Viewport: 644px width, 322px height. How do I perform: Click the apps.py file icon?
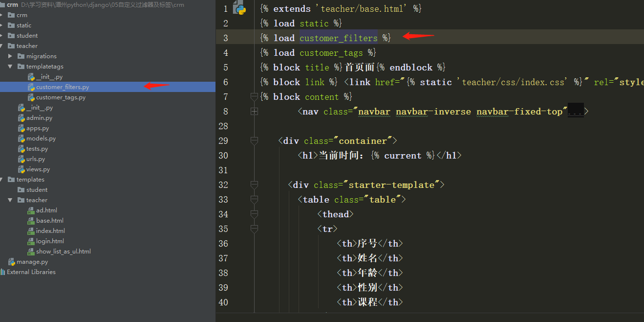click(x=21, y=128)
